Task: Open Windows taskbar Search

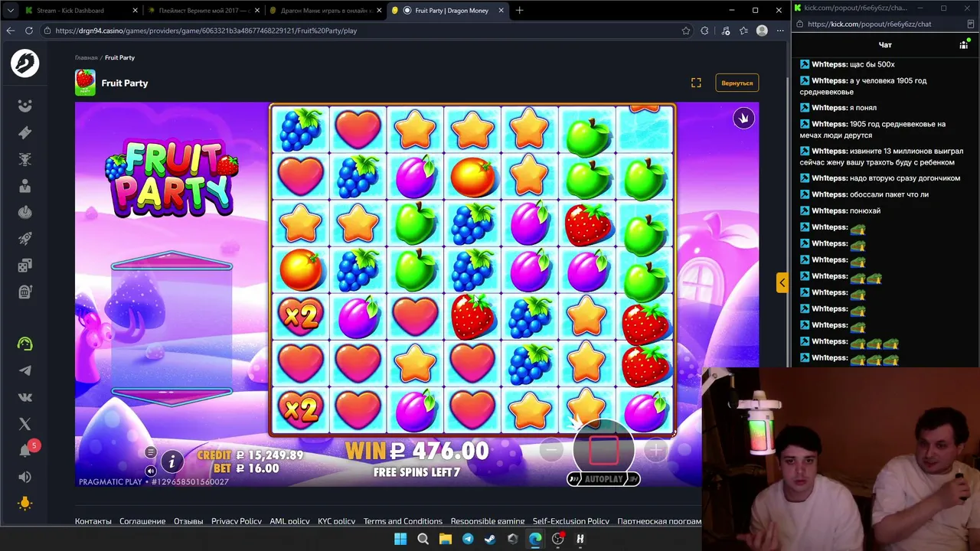Action: click(x=423, y=539)
